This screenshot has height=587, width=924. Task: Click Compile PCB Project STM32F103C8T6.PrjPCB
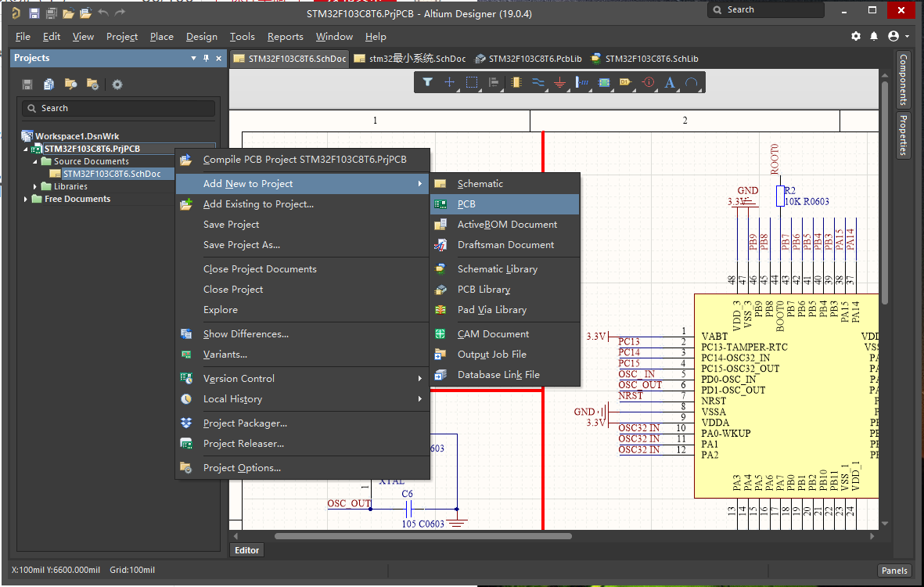tap(304, 160)
